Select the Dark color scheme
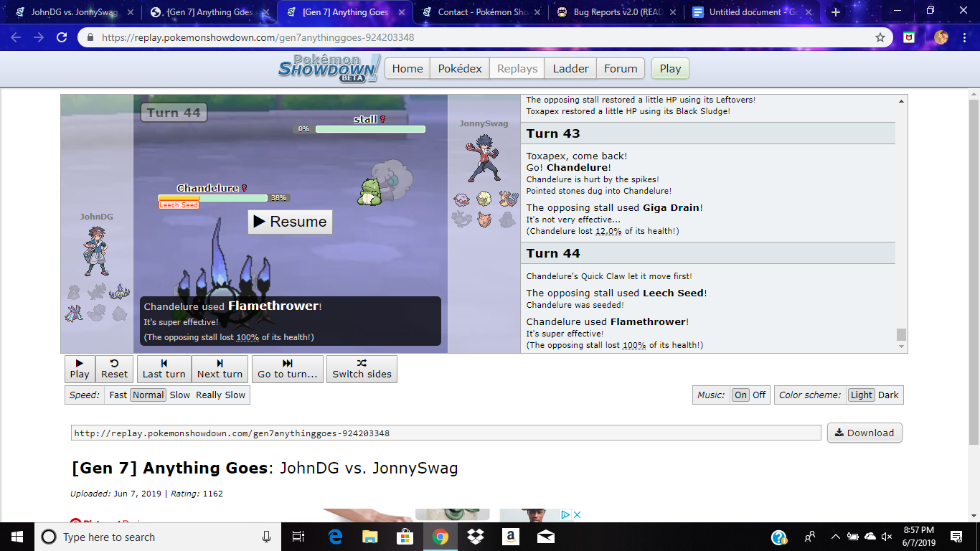The width and height of the screenshot is (980, 551). pos(888,395)
